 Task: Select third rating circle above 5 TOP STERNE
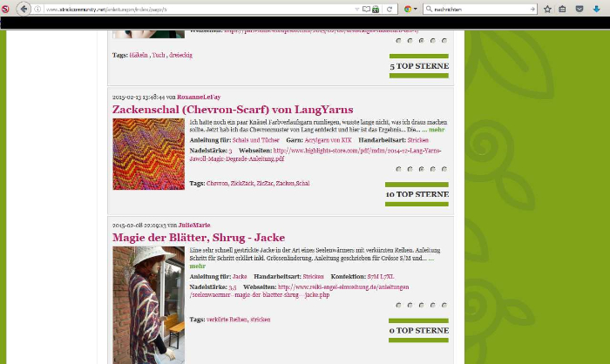pyautogui.click(x=421, y=40)
